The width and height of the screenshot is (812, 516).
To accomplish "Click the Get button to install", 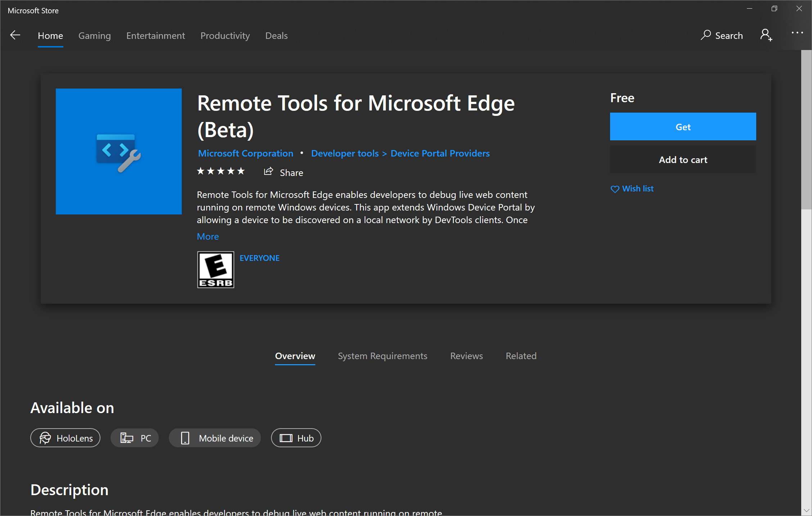I will 684,127.
